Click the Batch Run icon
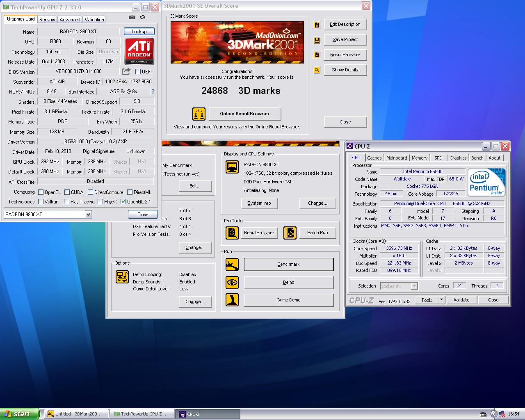The image size is (525, 420). point(290,233)
